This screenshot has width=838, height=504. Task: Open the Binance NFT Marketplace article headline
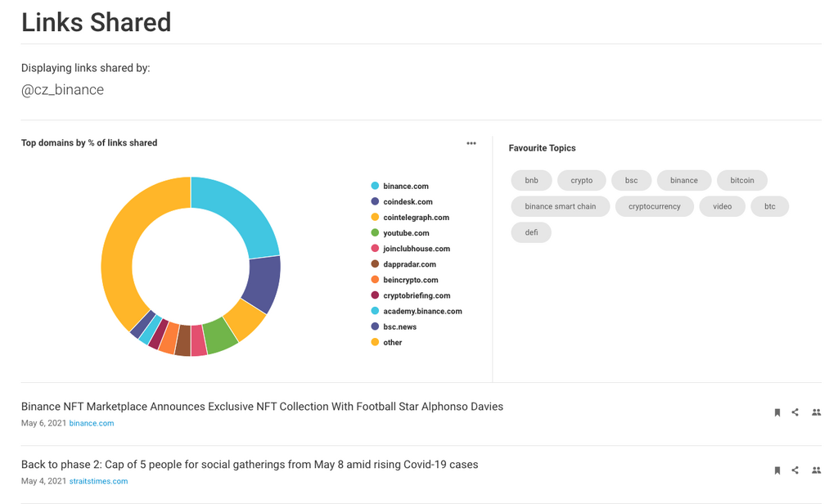coord(262,407)
